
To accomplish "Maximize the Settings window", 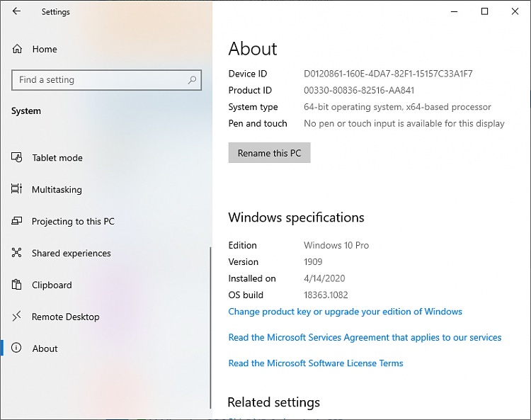I will click(484, 11).
